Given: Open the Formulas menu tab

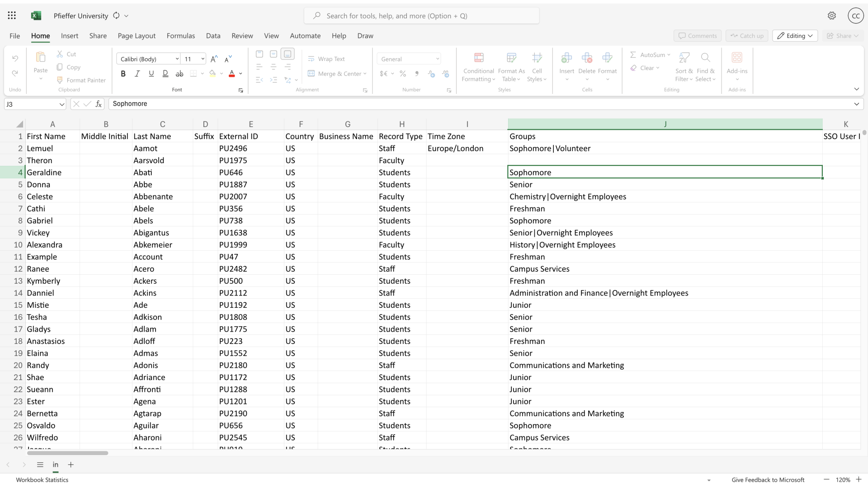Looking at the screenshot, I should tap(180, 36).
